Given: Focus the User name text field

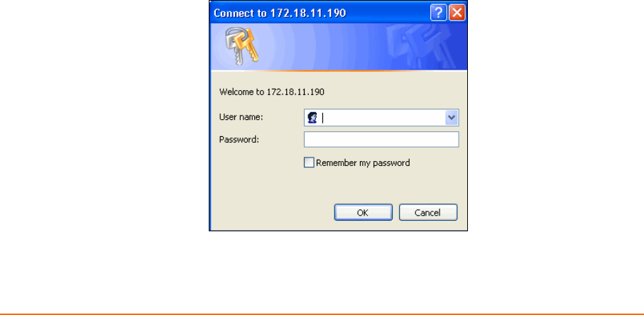Looking at the screenshot, I should [x=381, y=118].
